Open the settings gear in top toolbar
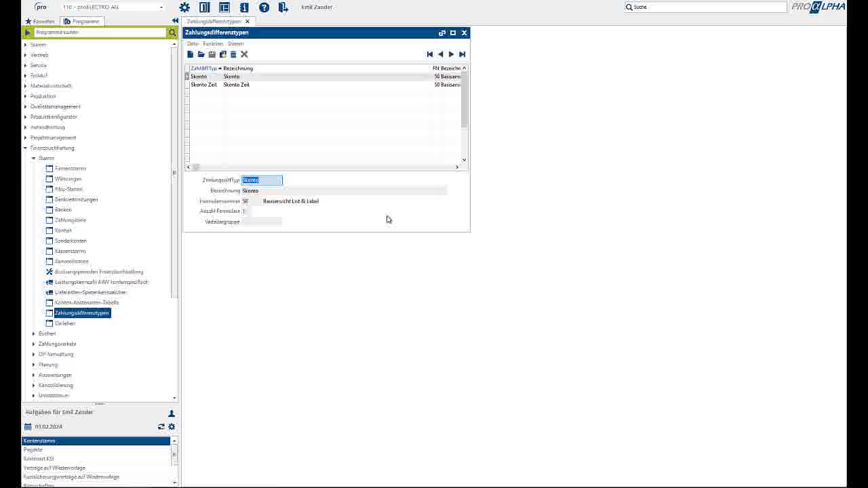Viewport: 868px width, 488px height. (x=184, y=7)
